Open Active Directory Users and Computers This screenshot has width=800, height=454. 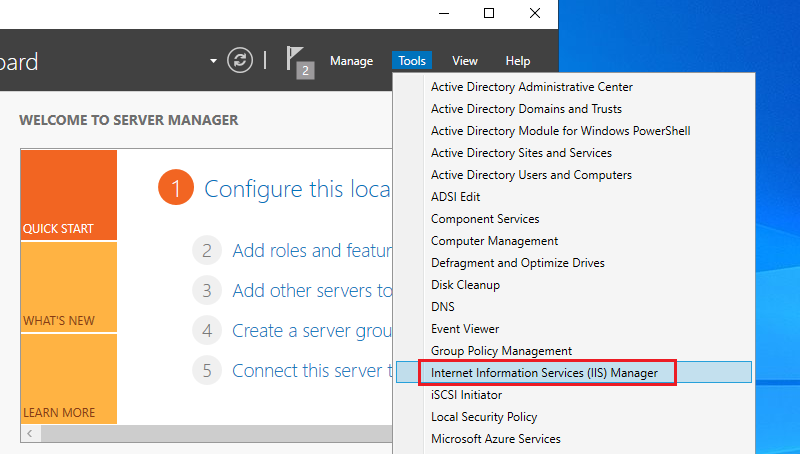(531, 175)
